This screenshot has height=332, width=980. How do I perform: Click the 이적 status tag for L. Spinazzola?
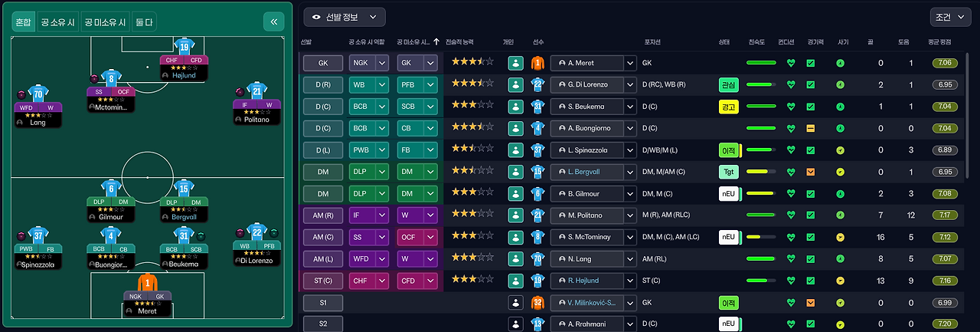click(727, 150)
